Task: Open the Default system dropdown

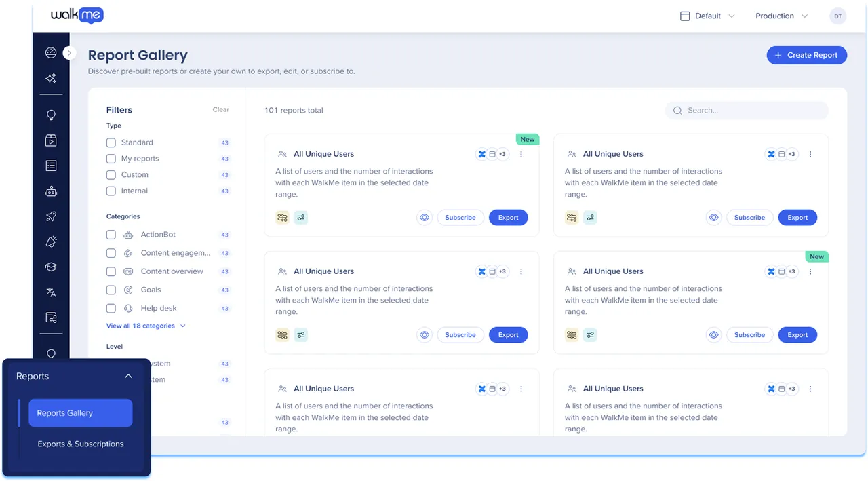Action: [707, 16]
